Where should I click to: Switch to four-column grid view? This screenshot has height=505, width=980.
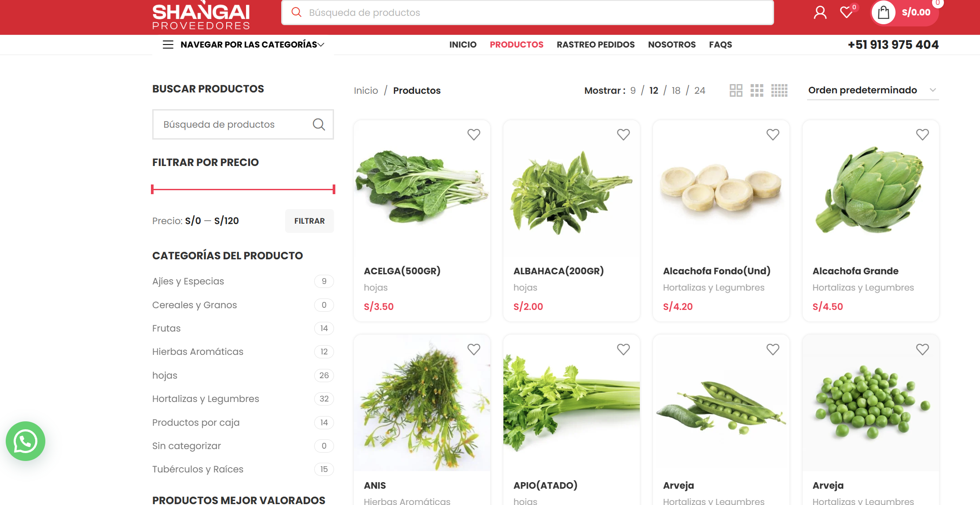779,90
